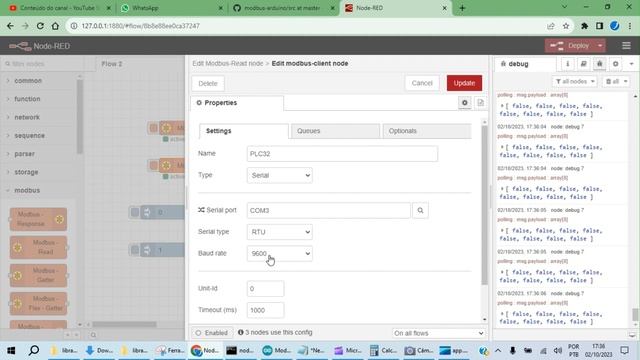Open the all nodes debug filter
Viewport: 640px width, 360px height.
tap(575, 82)
